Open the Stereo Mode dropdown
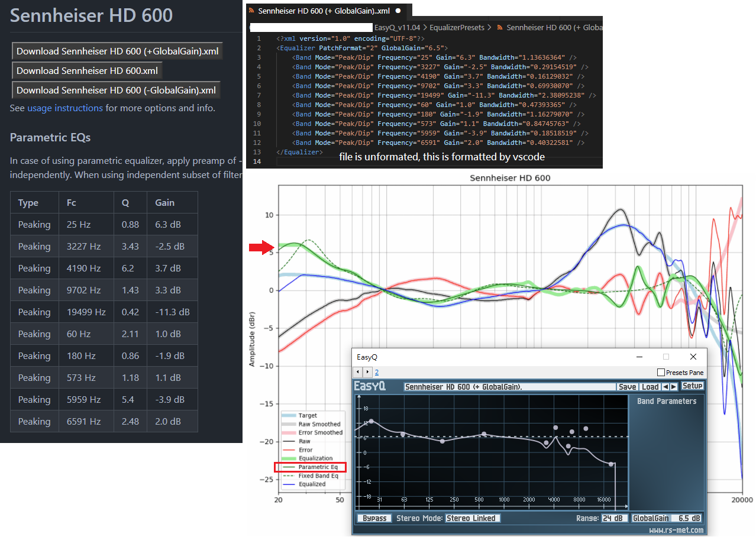The height and width of the screenshot is (540, 756). click(x=473, y=518)
